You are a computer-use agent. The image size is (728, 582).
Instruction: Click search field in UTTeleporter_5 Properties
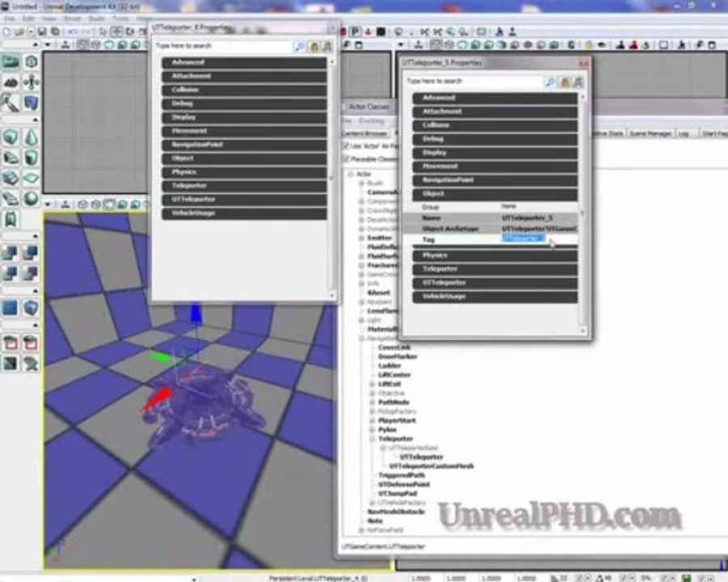(473, 81)
